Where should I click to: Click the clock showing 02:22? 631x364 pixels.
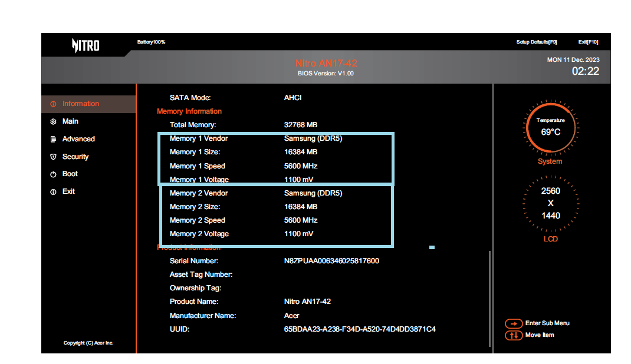(x=586, y=71)
